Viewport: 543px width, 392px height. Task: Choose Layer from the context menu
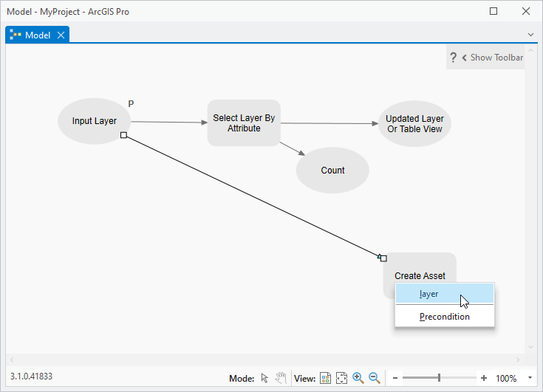[429, 294]
